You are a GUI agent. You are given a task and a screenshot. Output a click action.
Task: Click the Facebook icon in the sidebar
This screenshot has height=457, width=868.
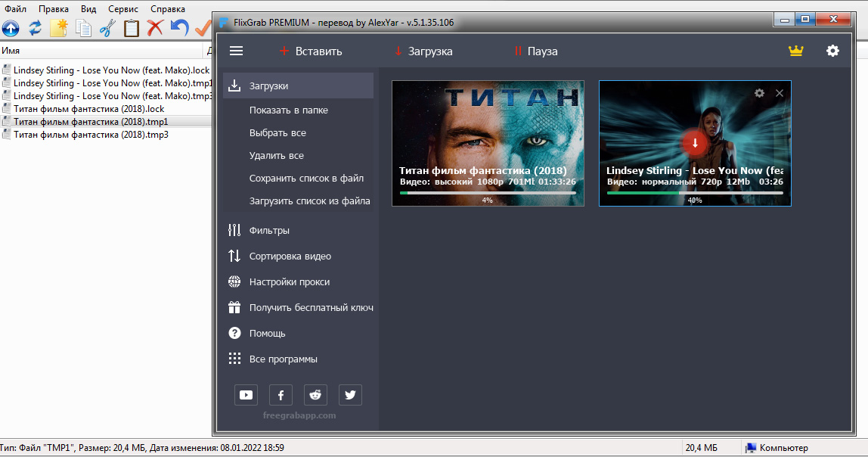point(281,395)
